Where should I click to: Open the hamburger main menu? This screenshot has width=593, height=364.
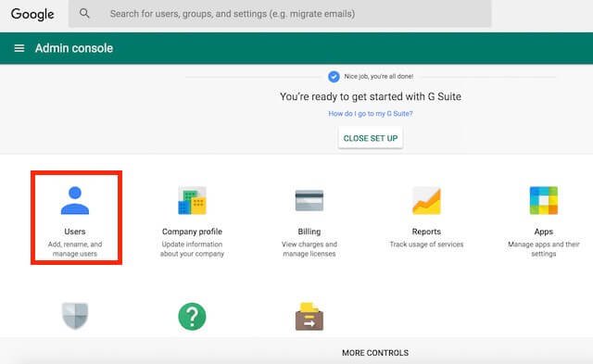point(19,48)
